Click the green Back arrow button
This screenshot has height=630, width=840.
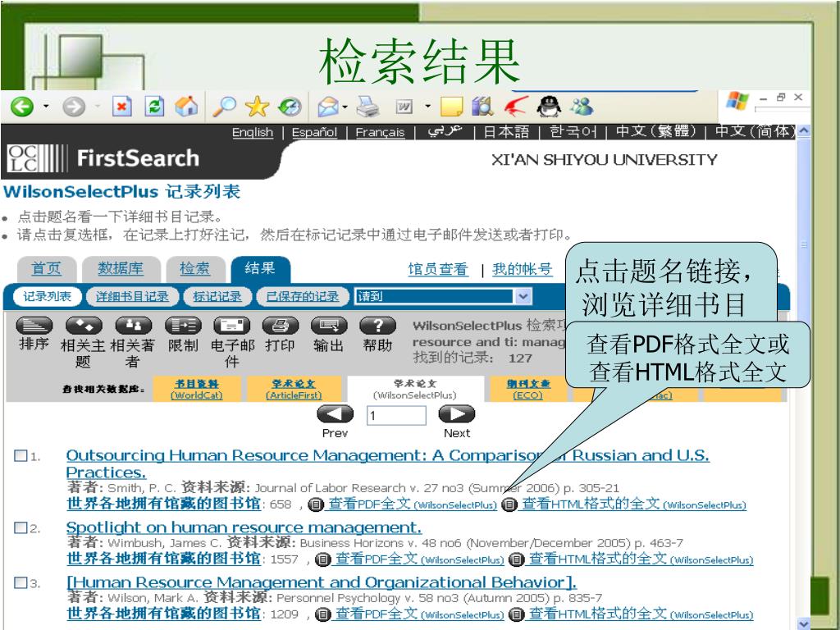(22, 107)
